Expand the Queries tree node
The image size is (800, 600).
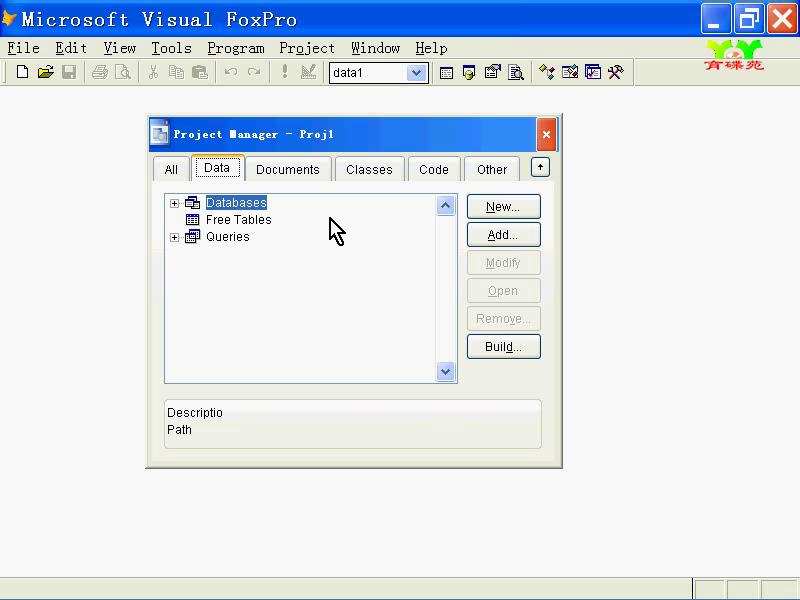click(x=174, y=238)
